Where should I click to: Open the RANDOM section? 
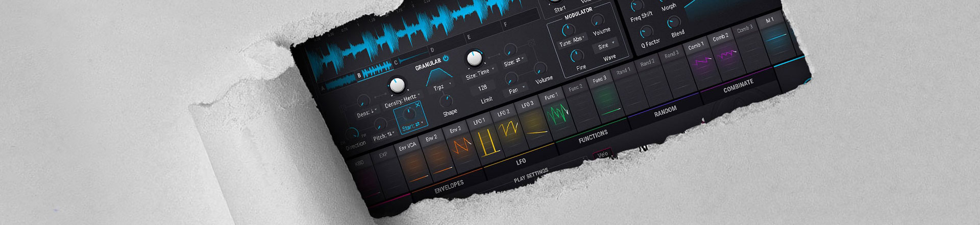665,111
